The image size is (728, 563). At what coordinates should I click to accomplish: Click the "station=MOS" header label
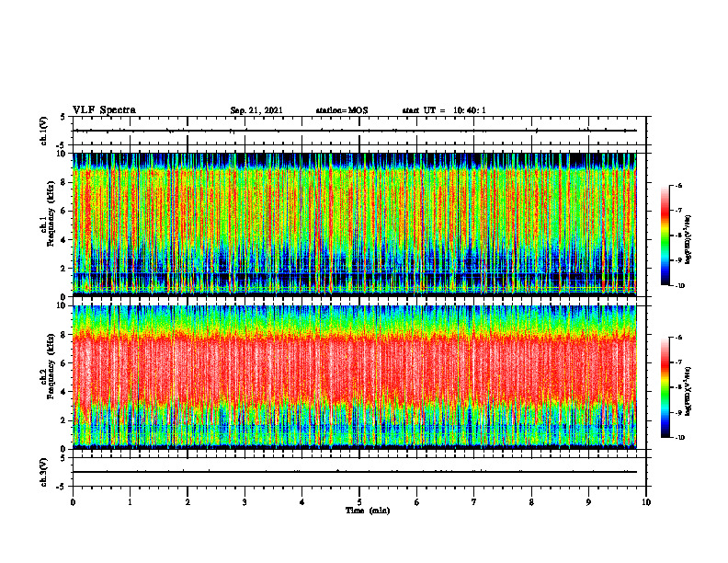(x=342, y=110)
